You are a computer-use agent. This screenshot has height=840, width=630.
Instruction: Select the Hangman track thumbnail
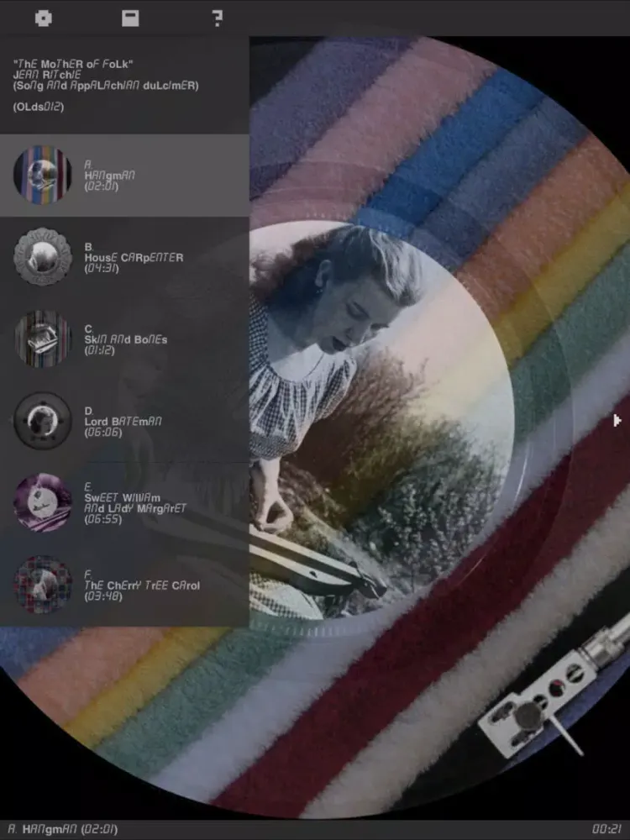click(x=42, y=175)
